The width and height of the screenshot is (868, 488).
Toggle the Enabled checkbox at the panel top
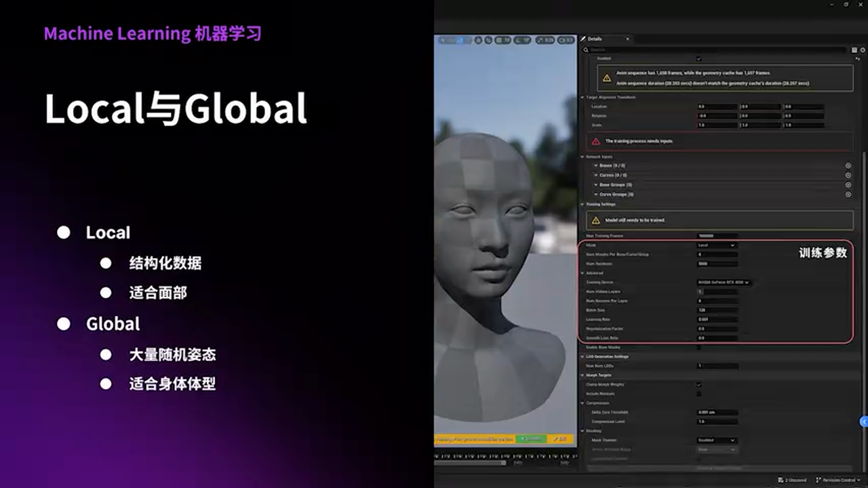click(698, 59)
